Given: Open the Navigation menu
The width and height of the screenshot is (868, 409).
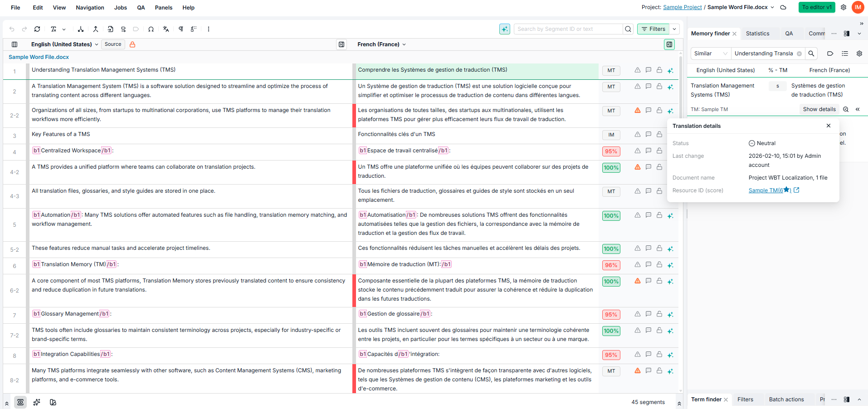Looking at the screenshot, I should point(90,8).
